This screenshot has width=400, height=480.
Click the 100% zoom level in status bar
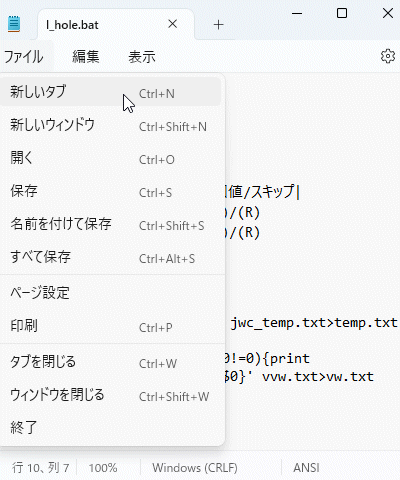[x=103, y=468]
